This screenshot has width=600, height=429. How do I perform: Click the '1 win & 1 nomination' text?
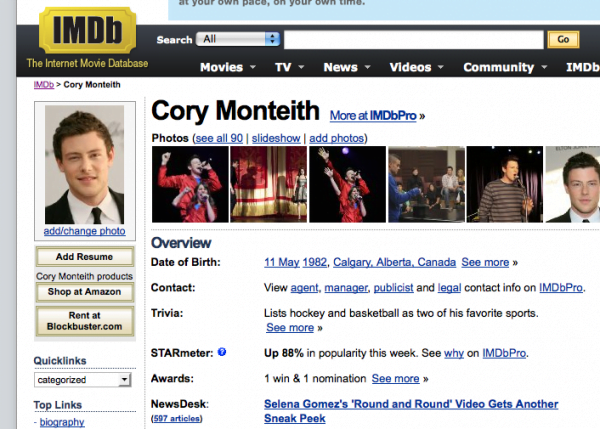[x=315, y=379]
